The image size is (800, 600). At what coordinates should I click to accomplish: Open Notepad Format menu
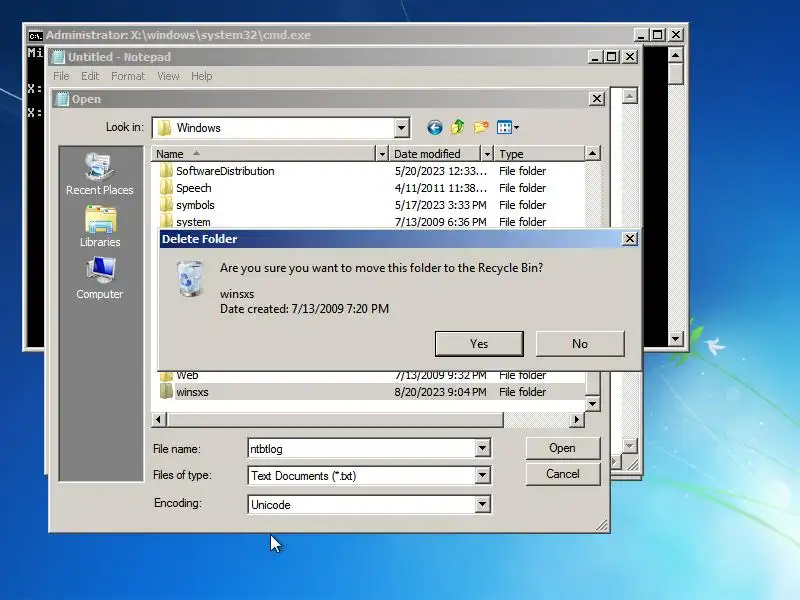pyautogui.click(x=128, y=76)
